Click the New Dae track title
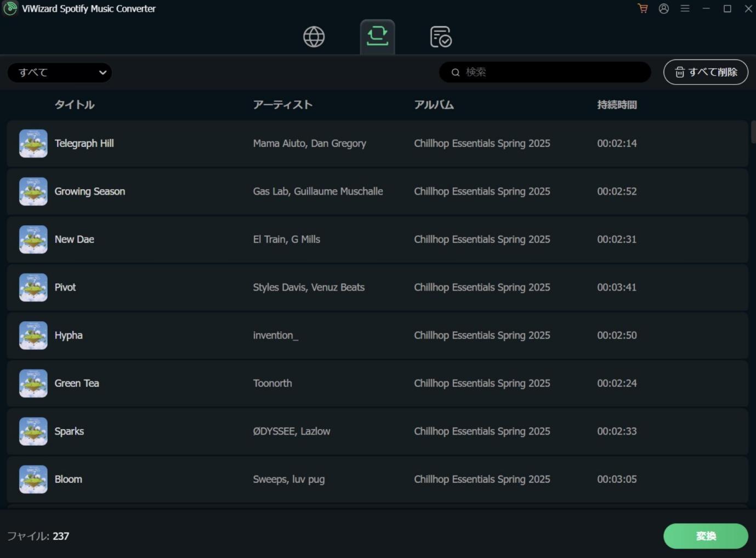The height and width of the screenshot is (558, 756). [74, 240]
